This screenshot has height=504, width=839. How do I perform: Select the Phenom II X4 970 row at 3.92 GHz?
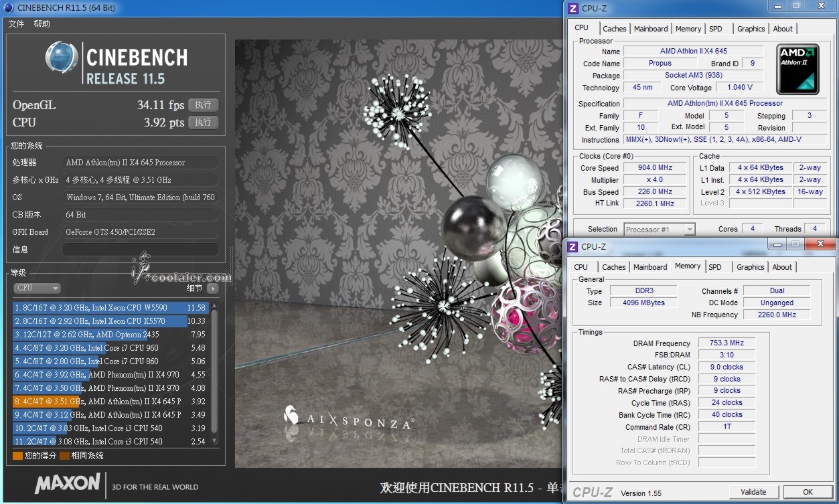pos(110,375)
